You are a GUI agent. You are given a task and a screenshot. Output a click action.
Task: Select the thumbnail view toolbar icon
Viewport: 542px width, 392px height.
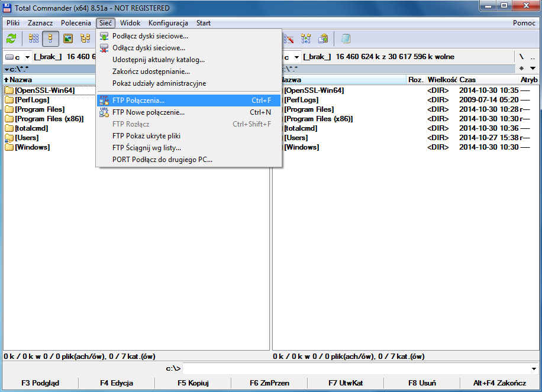(68, 39)
